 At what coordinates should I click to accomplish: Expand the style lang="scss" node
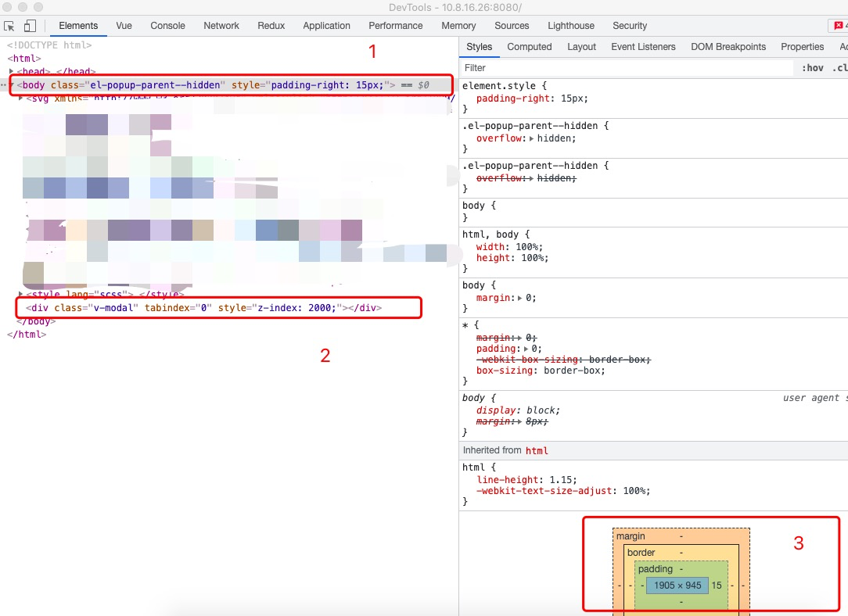tap(20, 295)
